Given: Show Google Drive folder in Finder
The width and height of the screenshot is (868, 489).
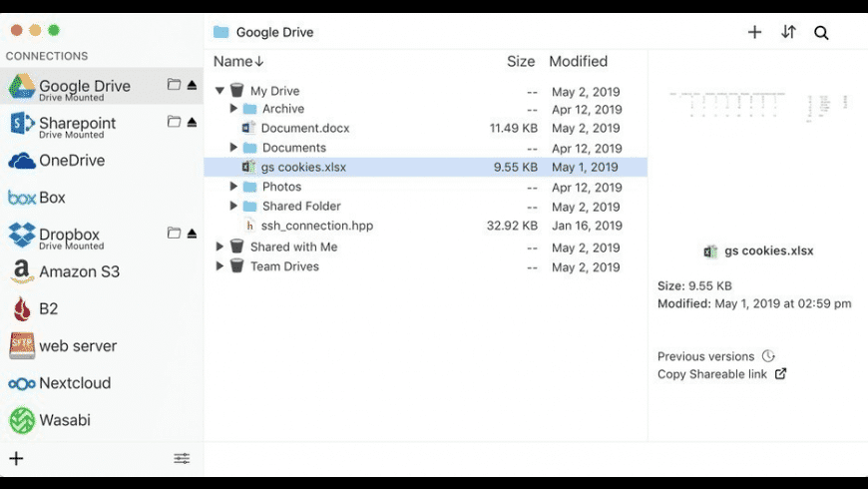Looking at the screenshot, I should 174,84.
